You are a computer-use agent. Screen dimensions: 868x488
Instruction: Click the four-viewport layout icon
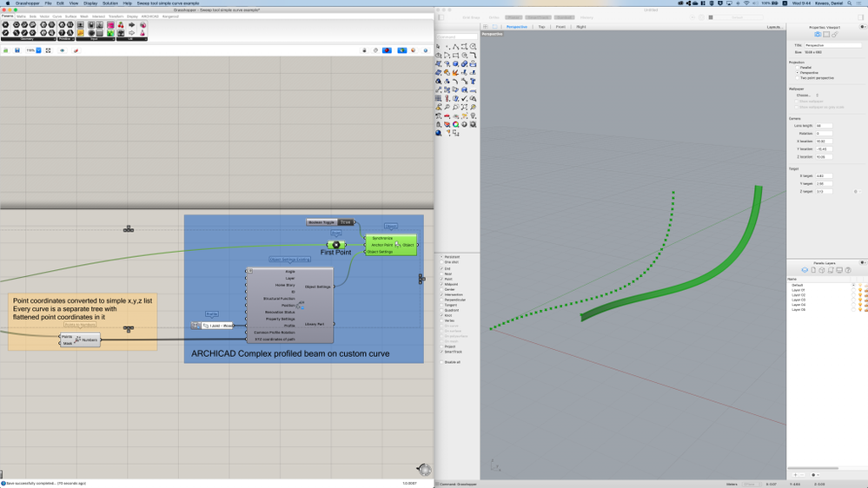pos(486,27)
